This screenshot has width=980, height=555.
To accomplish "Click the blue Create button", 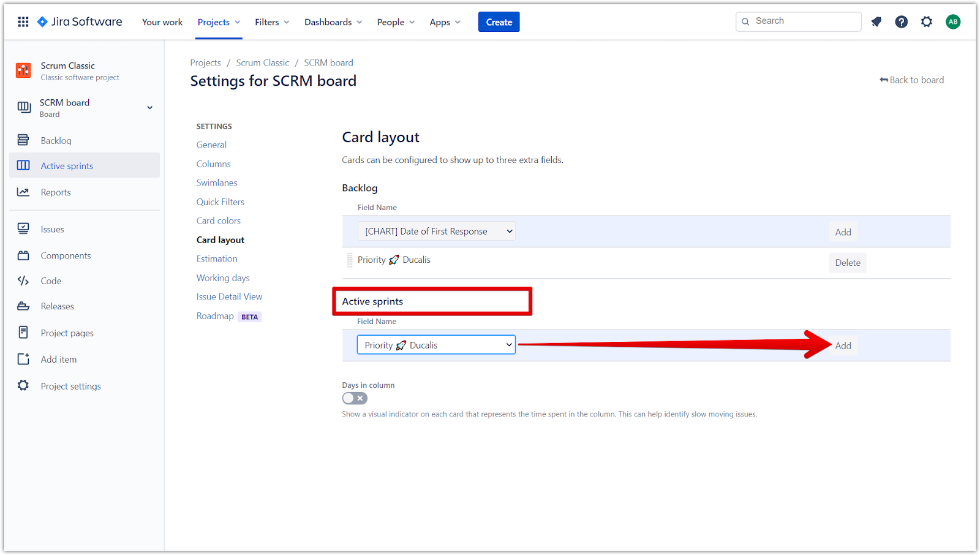I will tap(499, 22).
